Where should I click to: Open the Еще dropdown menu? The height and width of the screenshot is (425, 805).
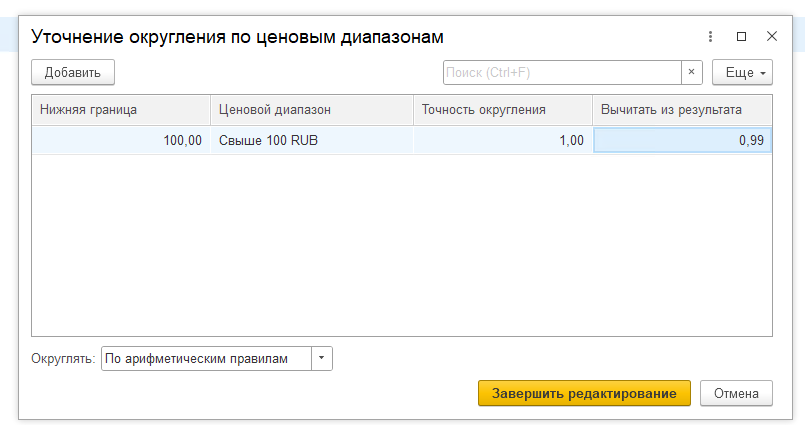pos(742,73)
